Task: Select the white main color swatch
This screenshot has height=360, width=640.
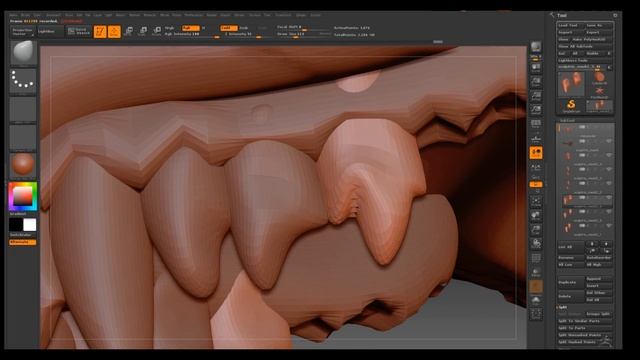Action: click(29, 225)
